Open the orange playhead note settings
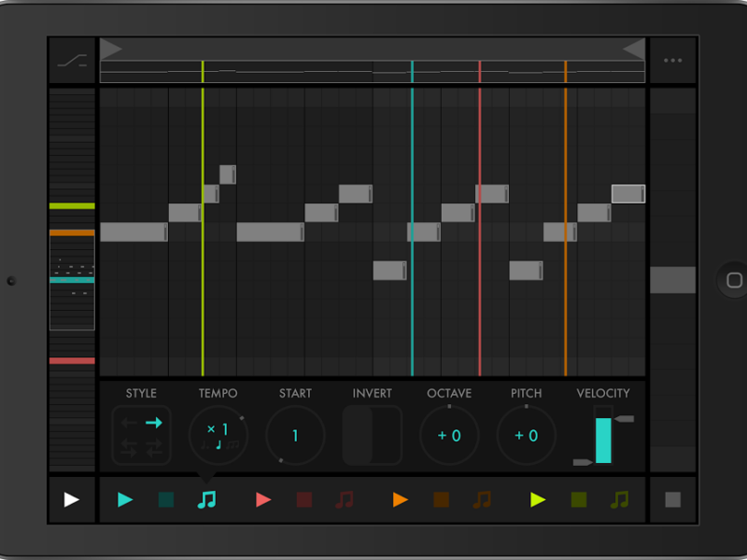 (482, 500)
